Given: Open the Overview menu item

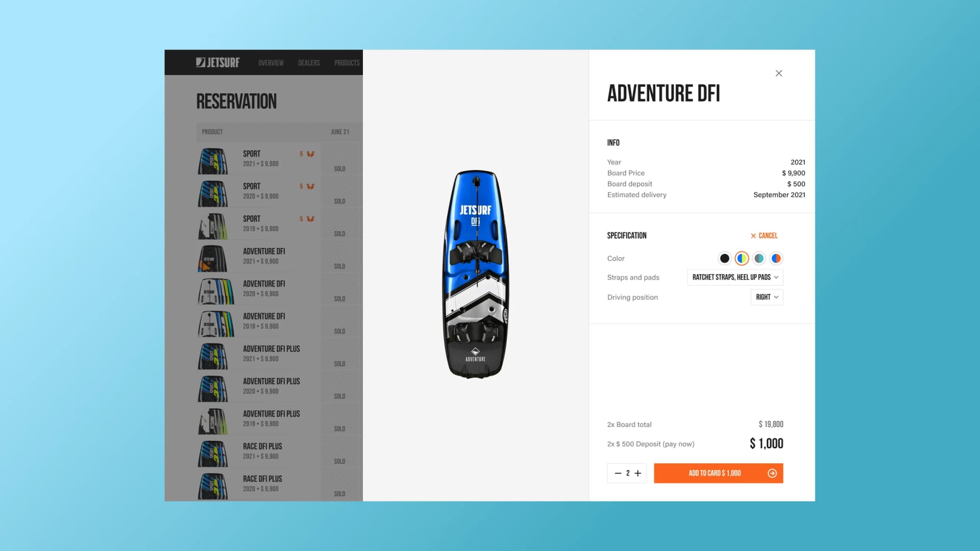Looking at the screenshot, I should (271, 63).
